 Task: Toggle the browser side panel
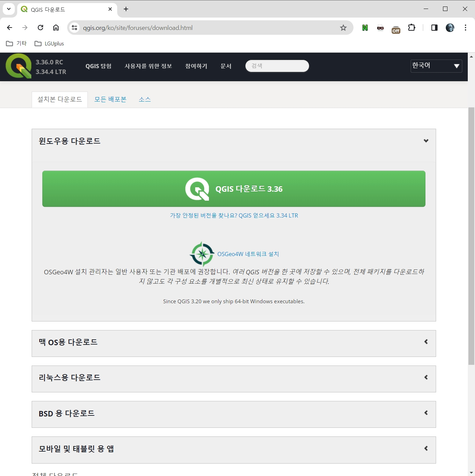click(434, 28)
